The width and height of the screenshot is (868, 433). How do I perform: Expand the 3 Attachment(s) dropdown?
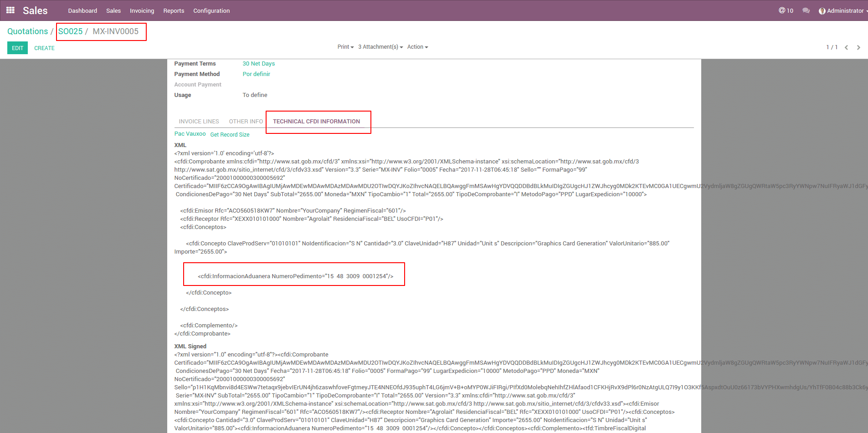coord(380,47)
